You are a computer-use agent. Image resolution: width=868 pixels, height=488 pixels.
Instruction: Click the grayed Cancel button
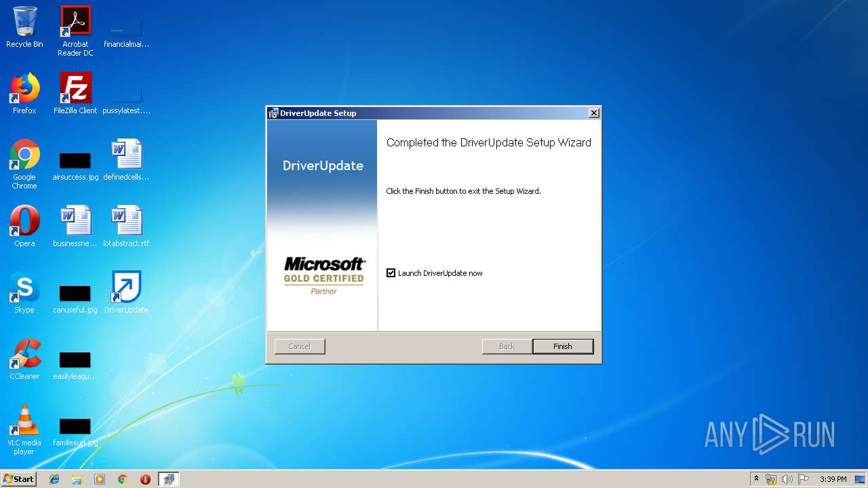click(x=300, y=346)
